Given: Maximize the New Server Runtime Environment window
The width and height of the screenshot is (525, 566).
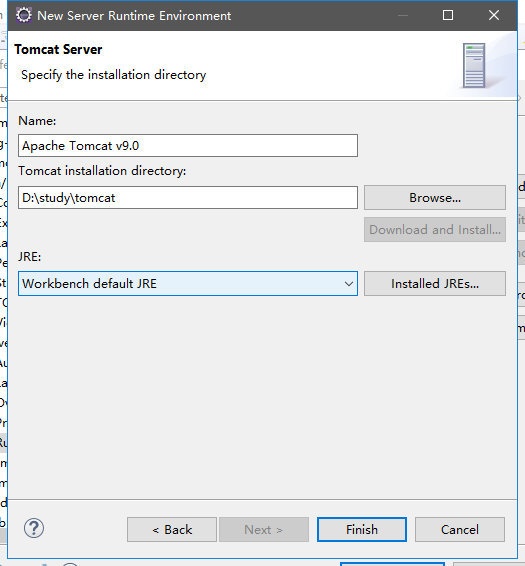Looking at the screenshot, I should (448, 15).
